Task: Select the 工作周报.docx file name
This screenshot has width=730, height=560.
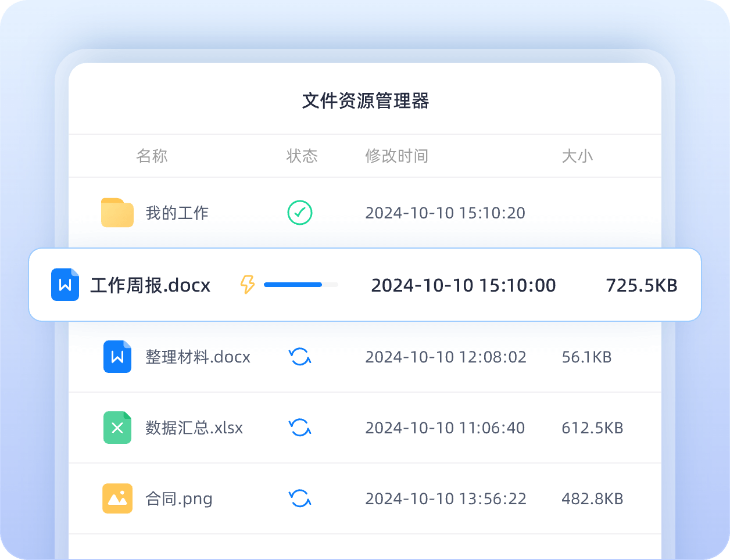Action: click(x=150, y=285)
